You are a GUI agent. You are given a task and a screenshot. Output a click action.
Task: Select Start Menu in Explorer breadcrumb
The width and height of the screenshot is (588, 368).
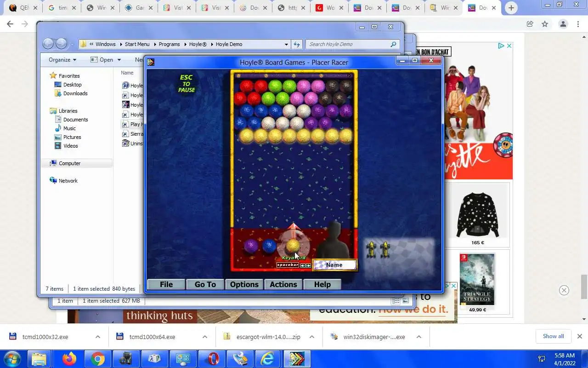[137, 44]
